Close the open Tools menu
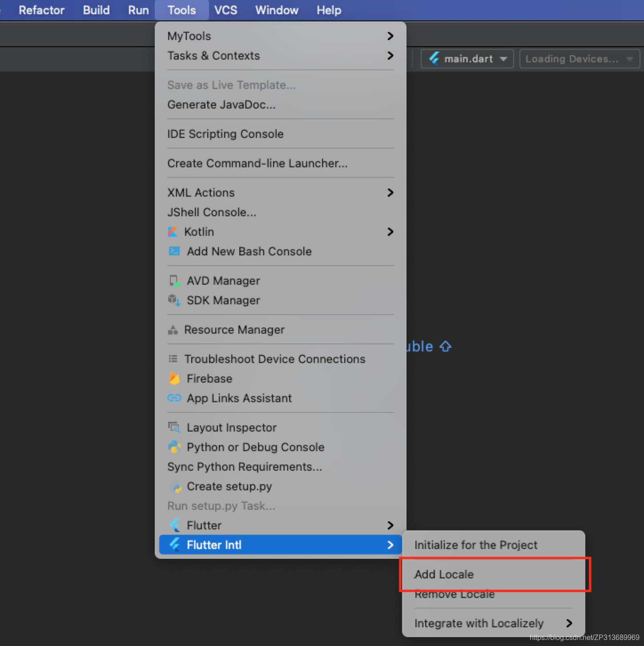The image size is (644, 646). pyautogui.click(x=181, y=10)
